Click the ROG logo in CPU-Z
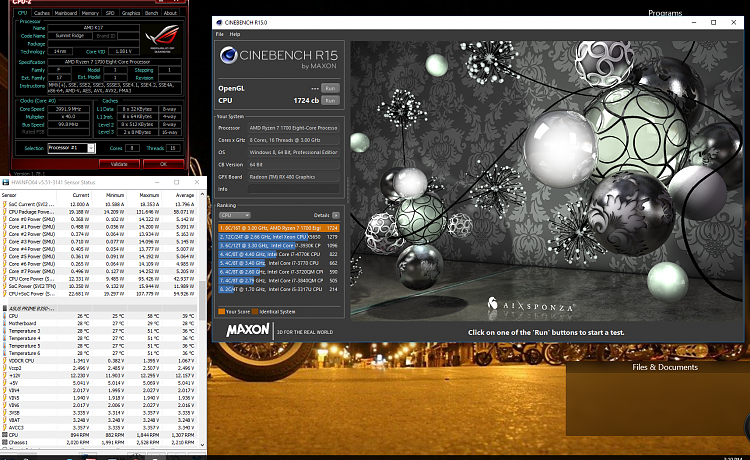 163,38
